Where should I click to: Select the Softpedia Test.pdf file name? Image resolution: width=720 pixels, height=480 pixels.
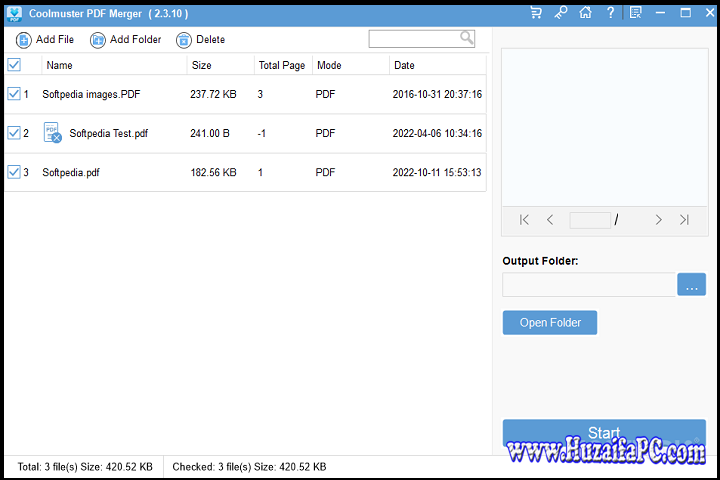109,133
